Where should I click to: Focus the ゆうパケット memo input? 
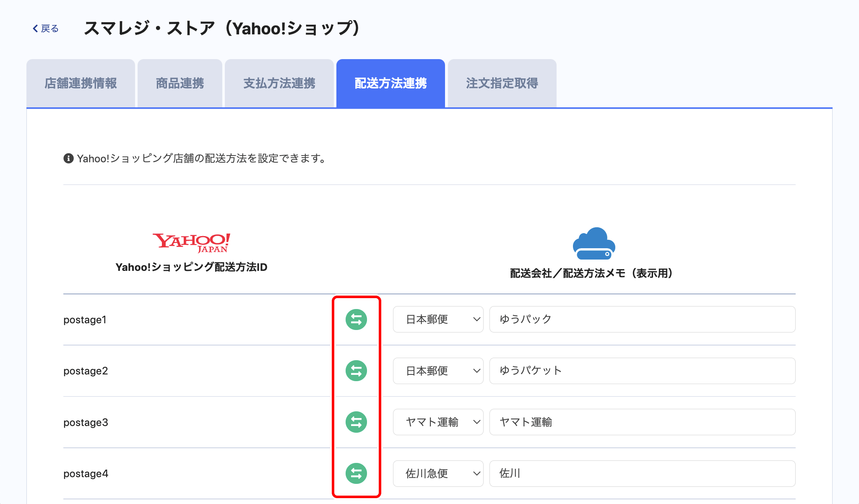642,371
